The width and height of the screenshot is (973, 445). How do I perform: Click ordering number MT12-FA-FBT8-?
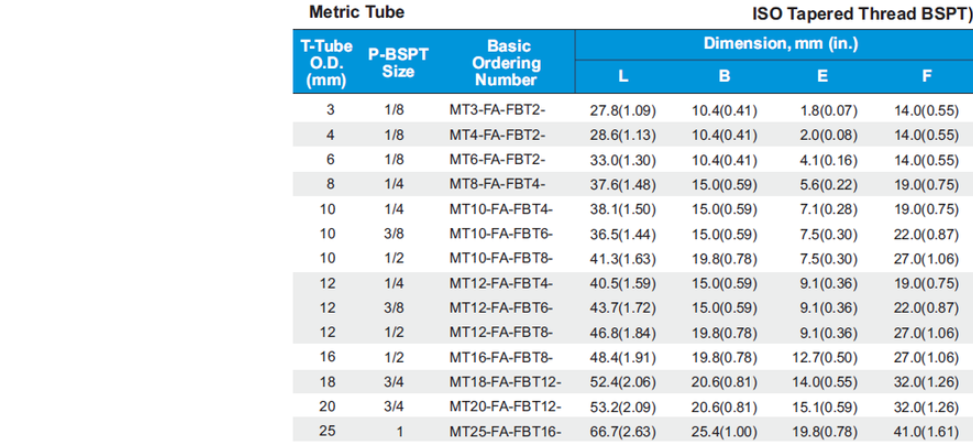pyautogui.click(x=501, y=332)
